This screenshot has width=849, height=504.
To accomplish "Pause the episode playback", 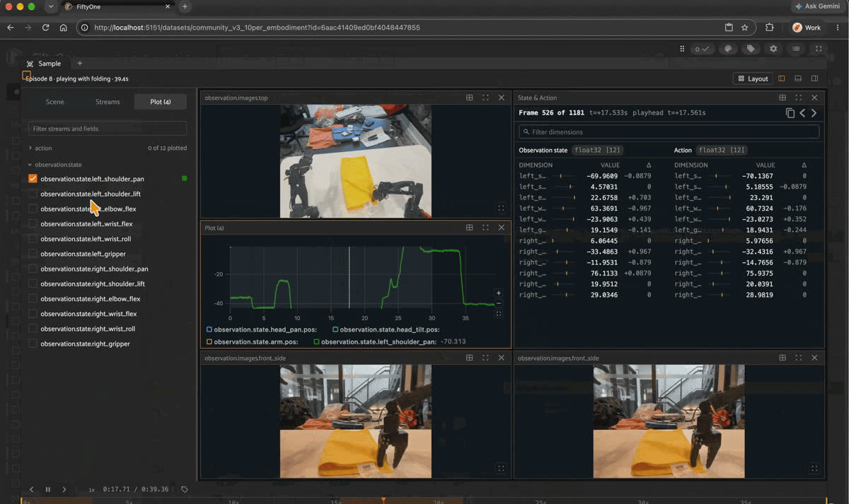I will coord(48,489).
